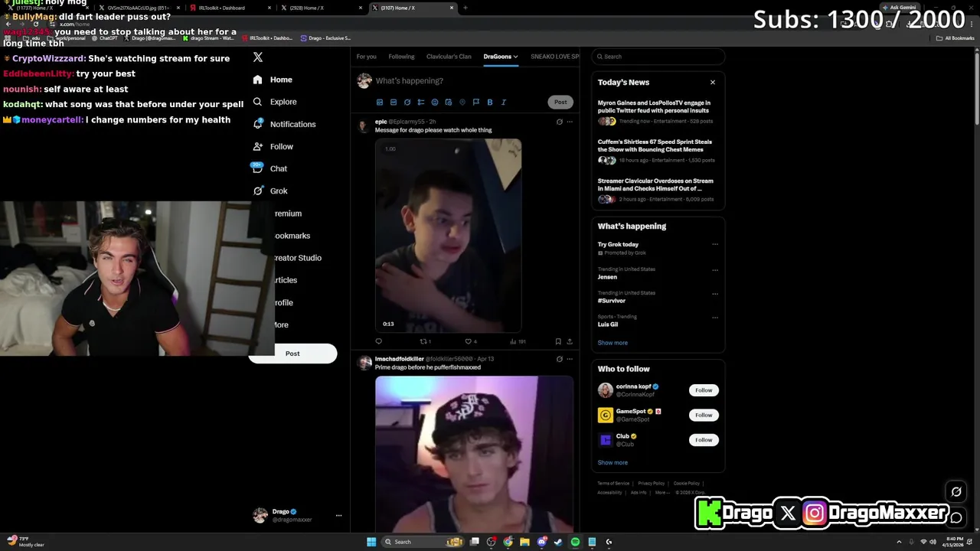Screen dimensions: 980x551
Task: Switch to SNEAKO LOVE tab
Action: (x=555, y=57)
